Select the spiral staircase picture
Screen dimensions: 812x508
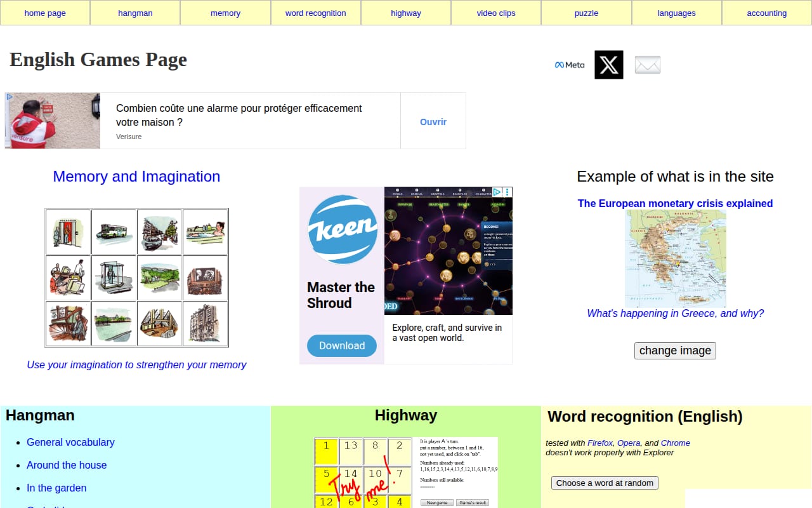tap(68, 324)
